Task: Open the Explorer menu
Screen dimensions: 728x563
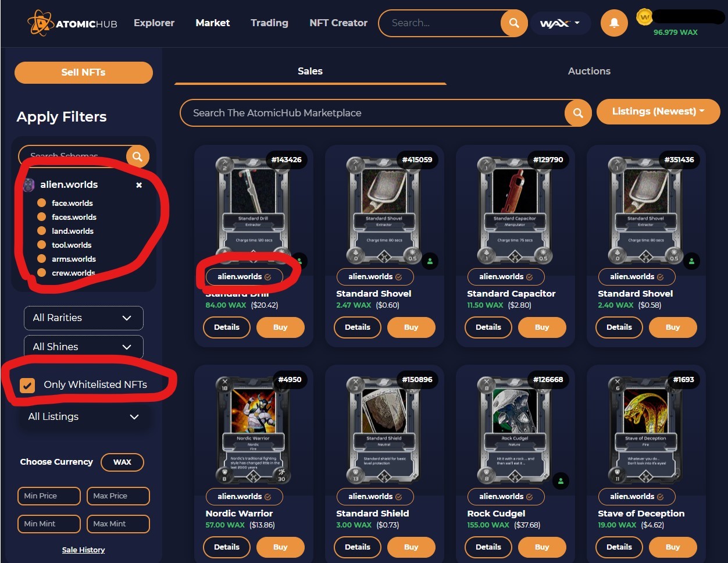Action: coord(154,23)
